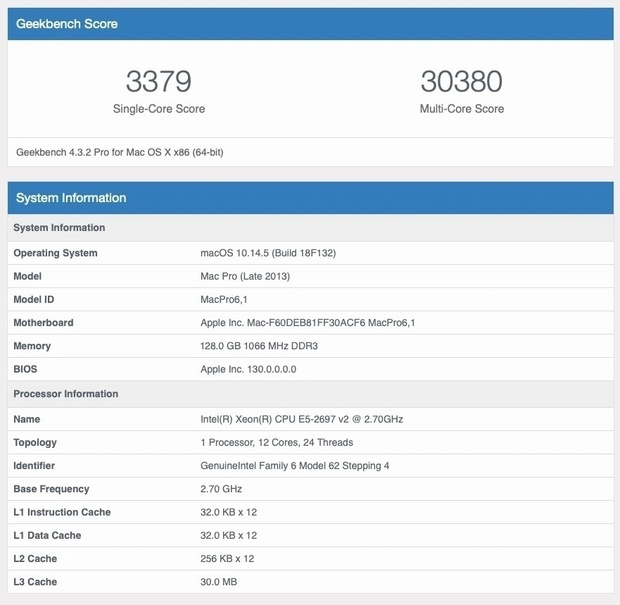Viewport: 620px width, 605px height.
Task: Click the BIOS label
Action: (x=25, y=369)
